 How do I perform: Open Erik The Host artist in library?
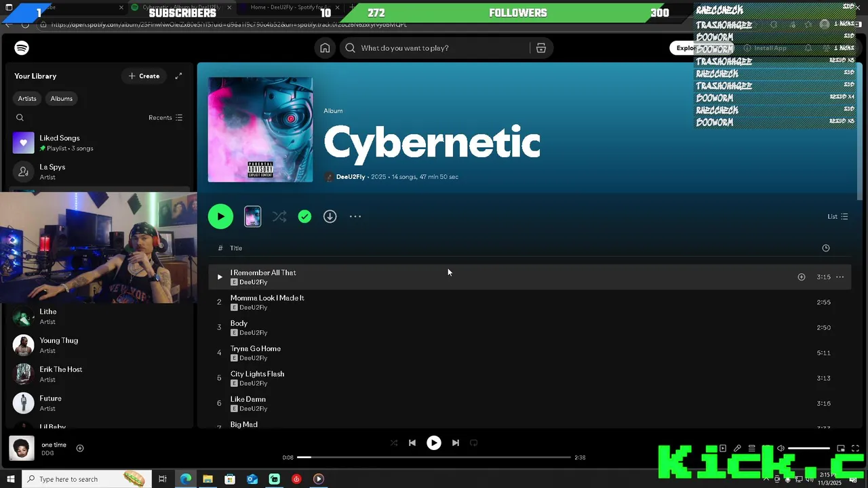99,374
